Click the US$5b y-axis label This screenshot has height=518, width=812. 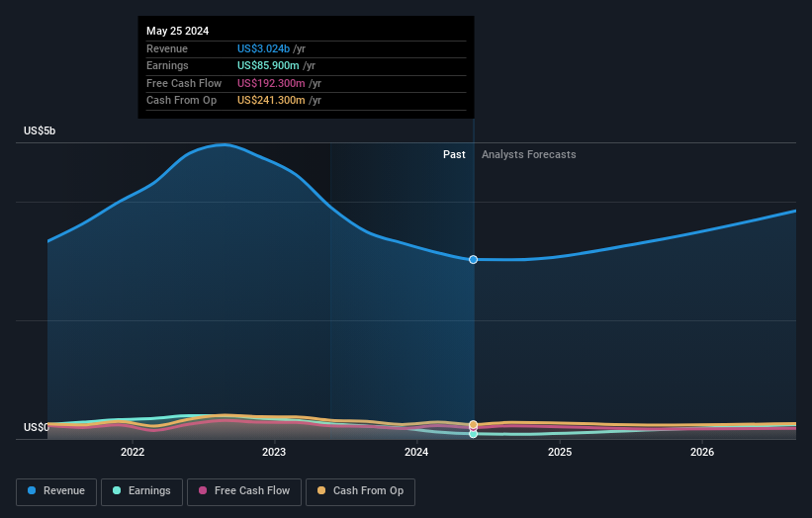(40, 130)
